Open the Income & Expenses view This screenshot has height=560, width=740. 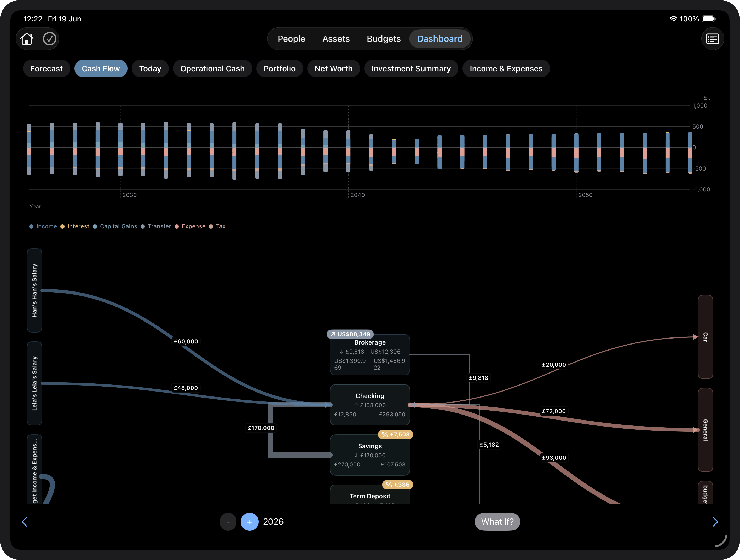[506, 68]
